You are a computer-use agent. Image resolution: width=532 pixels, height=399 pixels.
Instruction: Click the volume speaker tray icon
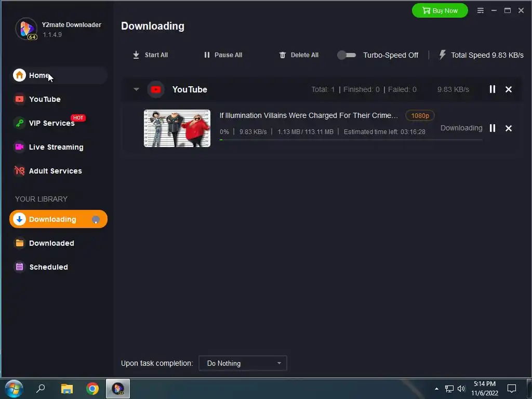pyautogui.click(x=461, y=389)
